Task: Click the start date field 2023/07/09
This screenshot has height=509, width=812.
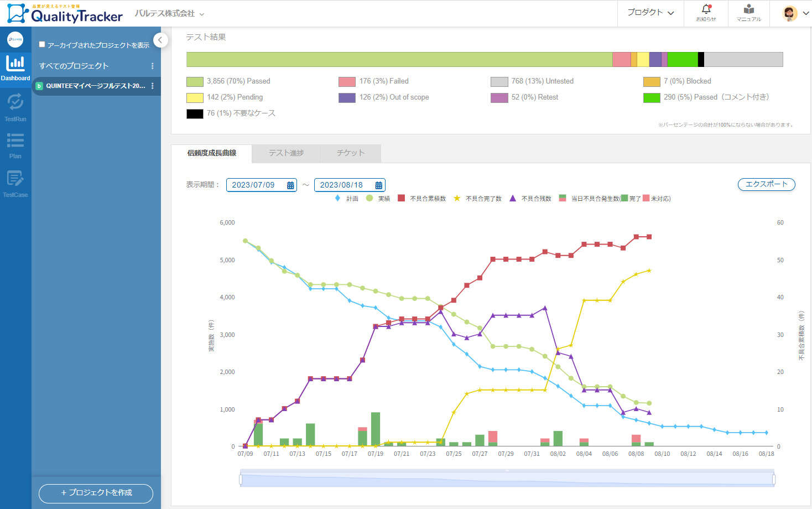Action: tap(261, 185)
